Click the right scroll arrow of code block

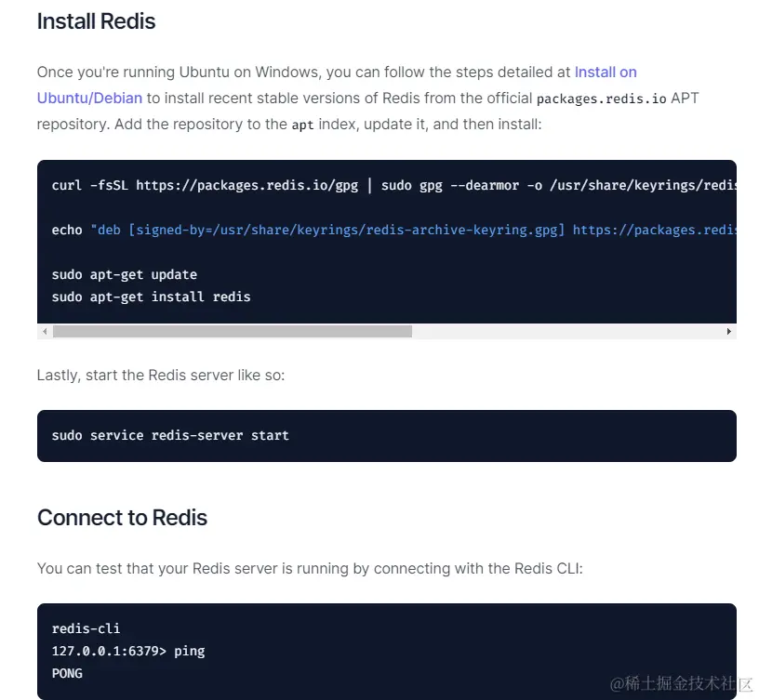tap(729, 331)
